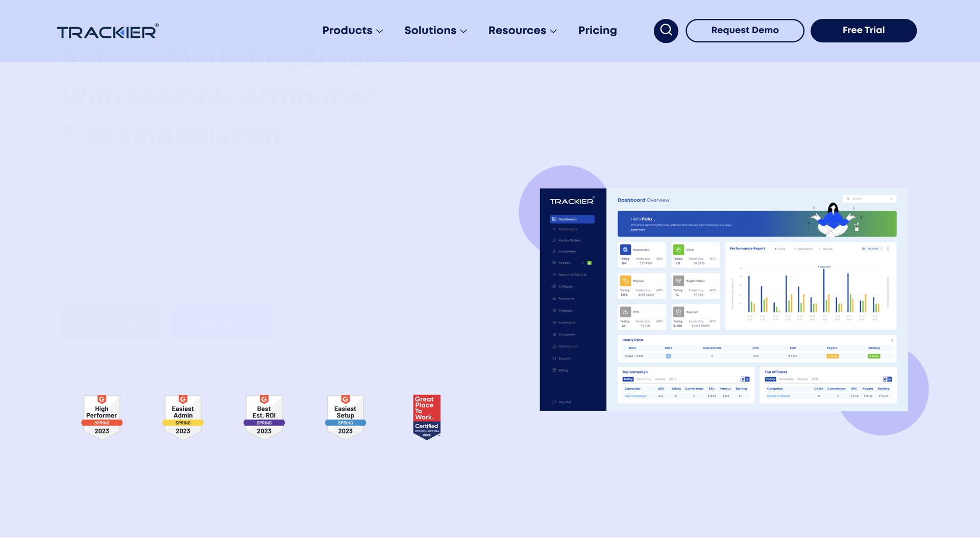980x551 pixels.
Task: Click the Impression card icon in preview
Action: tap(625, 249)
